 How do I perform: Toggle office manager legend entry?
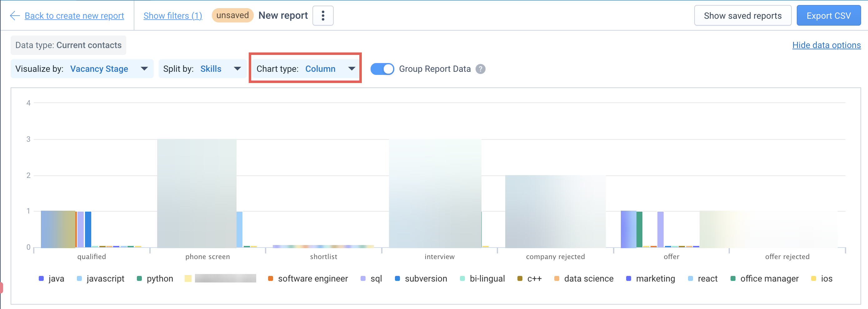pyautogui.click(x=764, y=278)
